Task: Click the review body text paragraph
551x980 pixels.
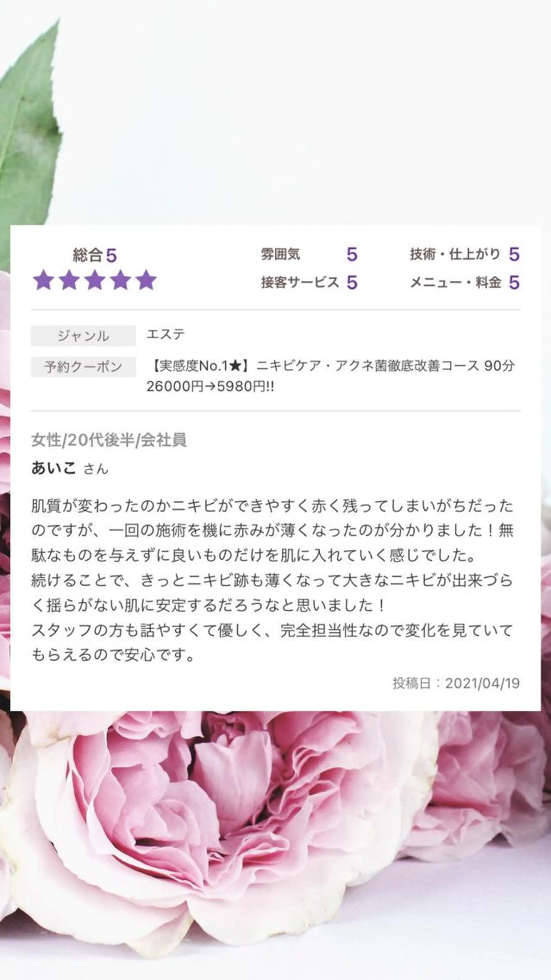Action: (x=272, y=581)
